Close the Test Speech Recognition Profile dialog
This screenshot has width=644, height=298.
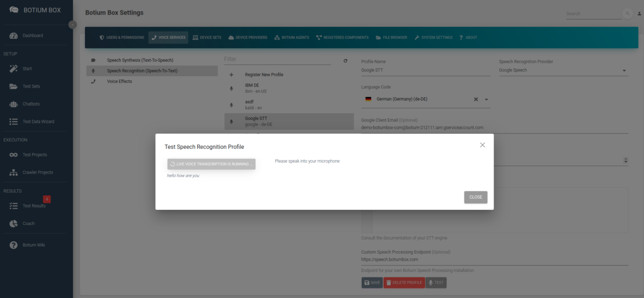pos(482,145)
